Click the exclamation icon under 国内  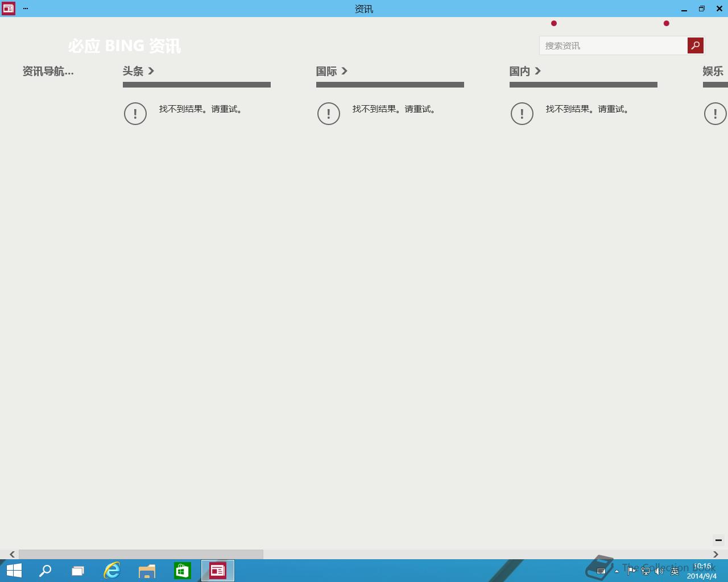point(522,114)
